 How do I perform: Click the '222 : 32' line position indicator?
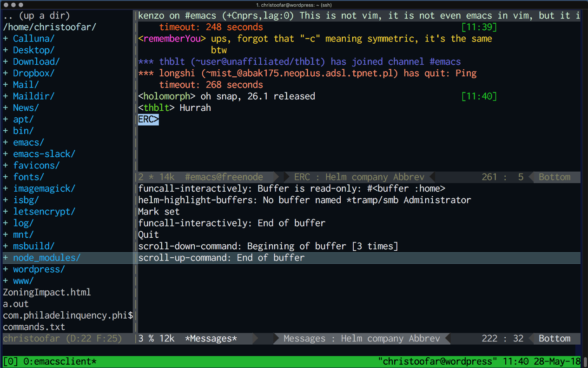pos(502,339)
